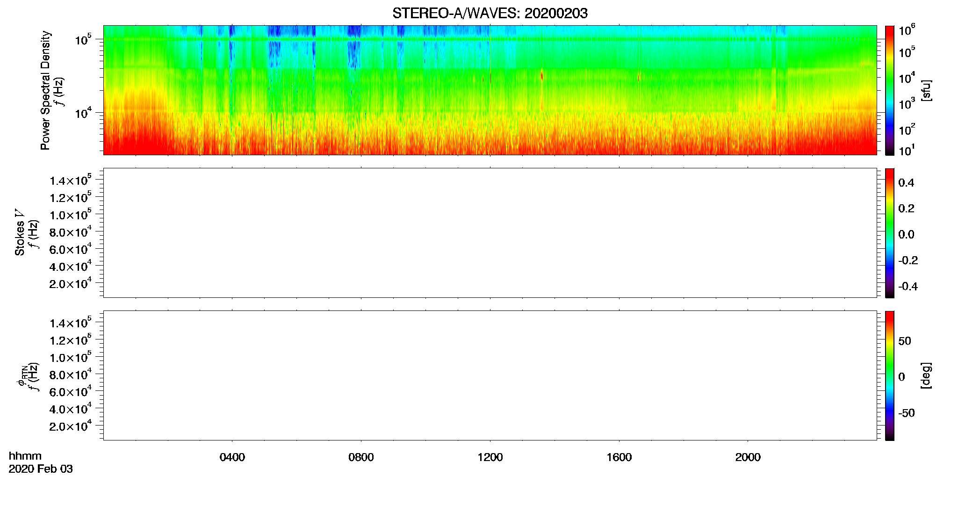The image size is (980, 505).
Task: Click the 2020 Feb 03 date label
Action: (41, 469)
